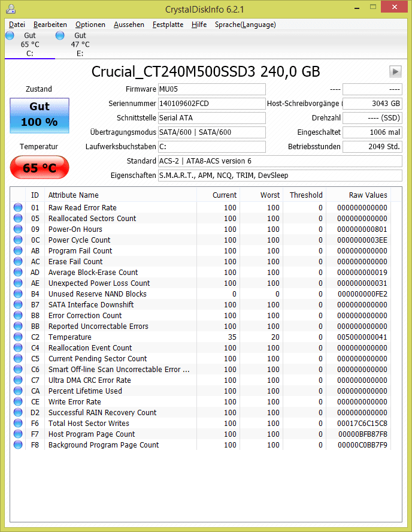412x532 pixels.
Task: Select the Smart Off-line Scan Uncorrectable Error row
Action: point(202,369)
